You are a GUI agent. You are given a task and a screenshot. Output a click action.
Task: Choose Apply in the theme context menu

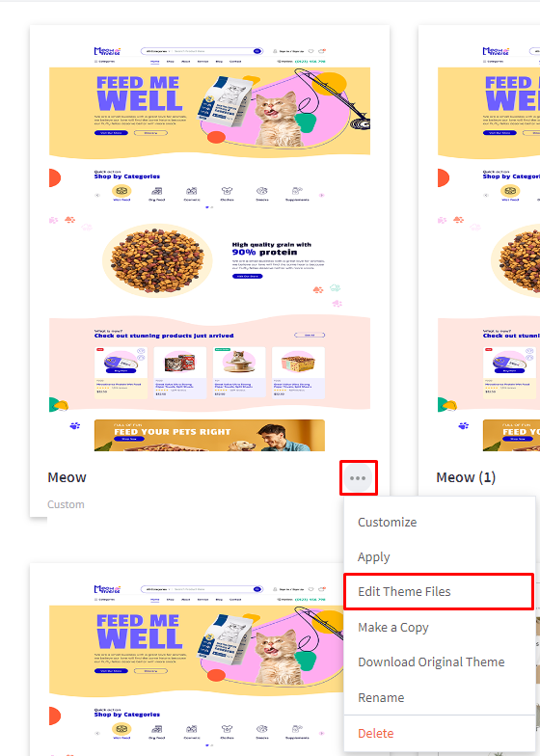pyautogui.click(x=374, y=557)
